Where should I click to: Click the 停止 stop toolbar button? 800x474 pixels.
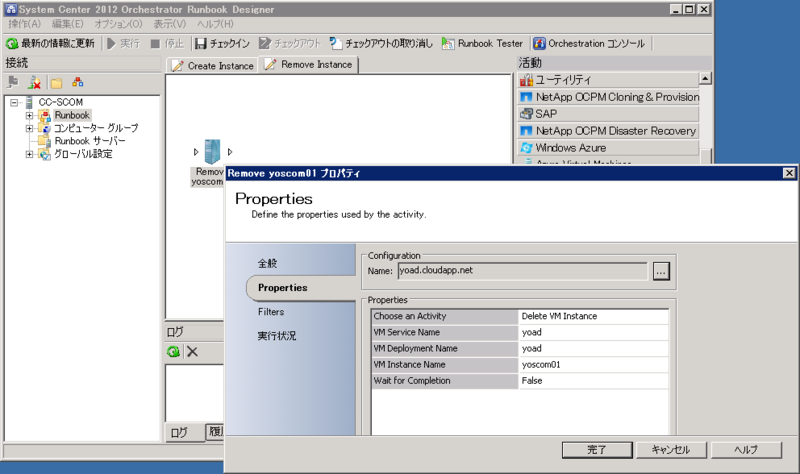tap(167, 44)
